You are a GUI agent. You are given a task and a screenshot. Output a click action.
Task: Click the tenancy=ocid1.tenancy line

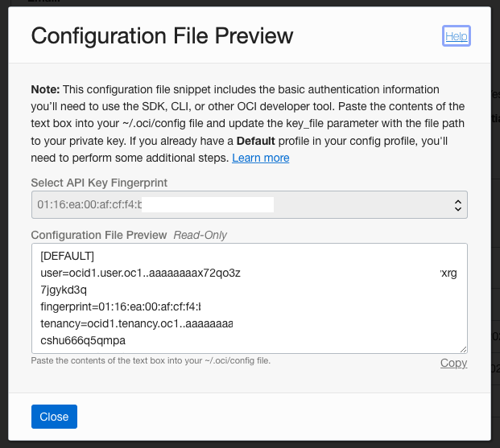(136, 323)
